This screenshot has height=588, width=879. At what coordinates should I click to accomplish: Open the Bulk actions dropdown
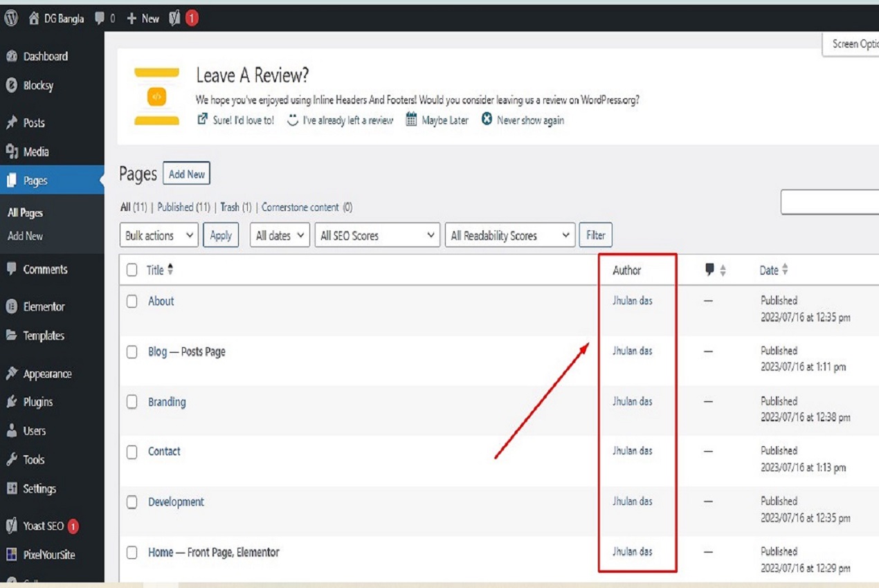(159, 235)
